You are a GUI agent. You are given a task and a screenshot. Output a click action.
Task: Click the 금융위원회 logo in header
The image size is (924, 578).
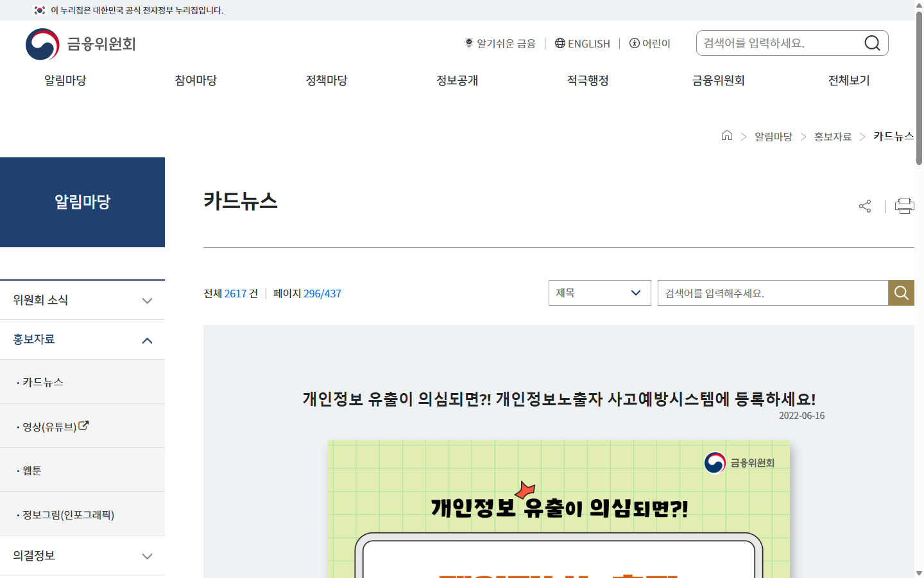pos(81,44)
